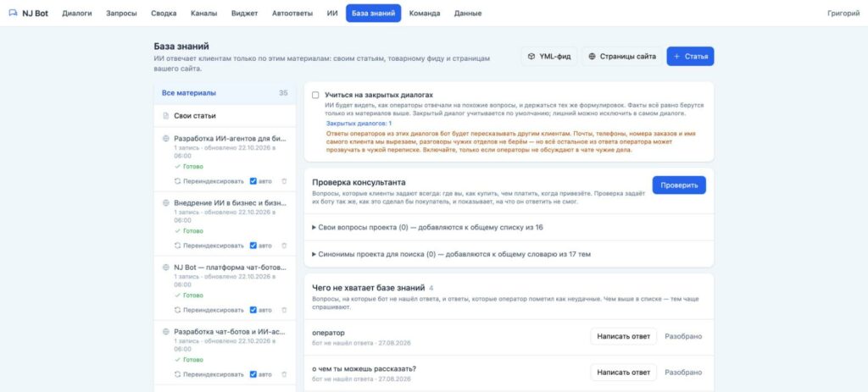Open the Сводка tab
This screenshot has height=392, width=868.
pyautogui.click(x=164, y=14)
